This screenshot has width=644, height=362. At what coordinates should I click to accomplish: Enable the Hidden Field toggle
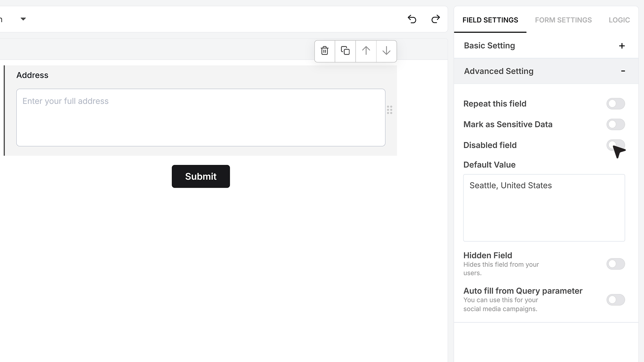coord(615,264)
